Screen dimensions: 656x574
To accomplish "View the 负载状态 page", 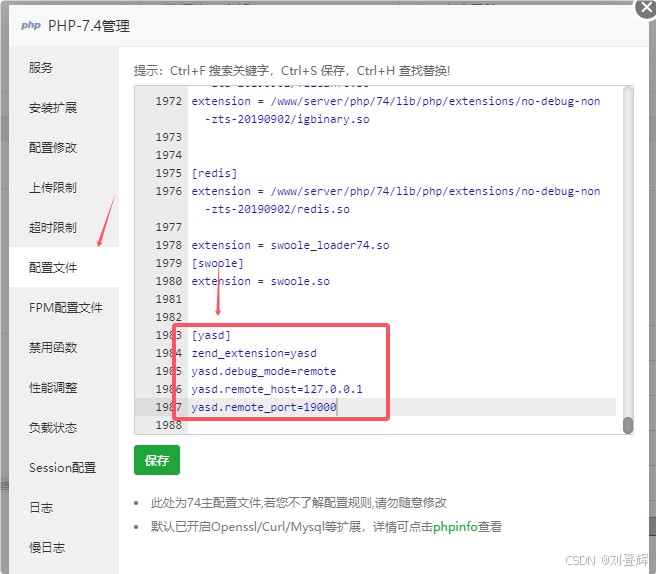I will 53,428.
